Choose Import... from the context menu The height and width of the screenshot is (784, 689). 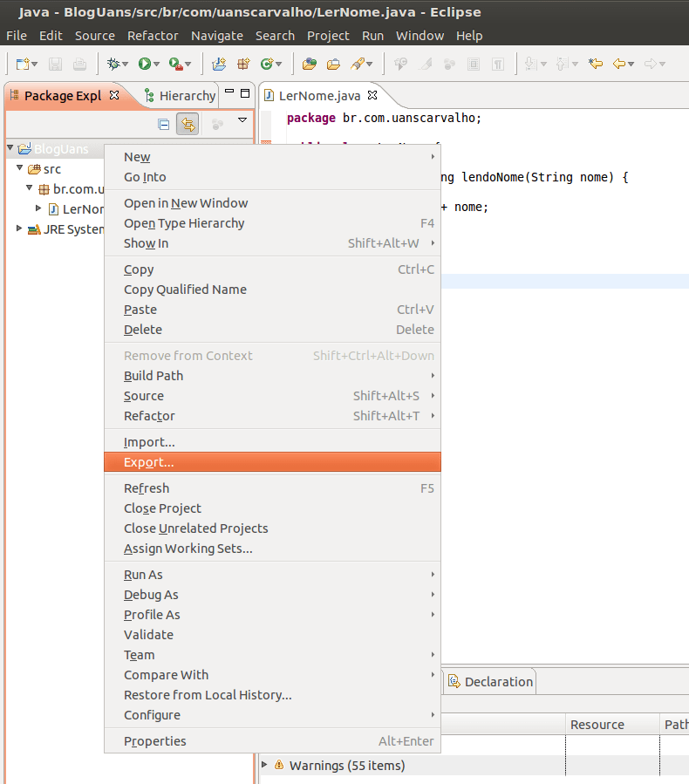(272, 442)
